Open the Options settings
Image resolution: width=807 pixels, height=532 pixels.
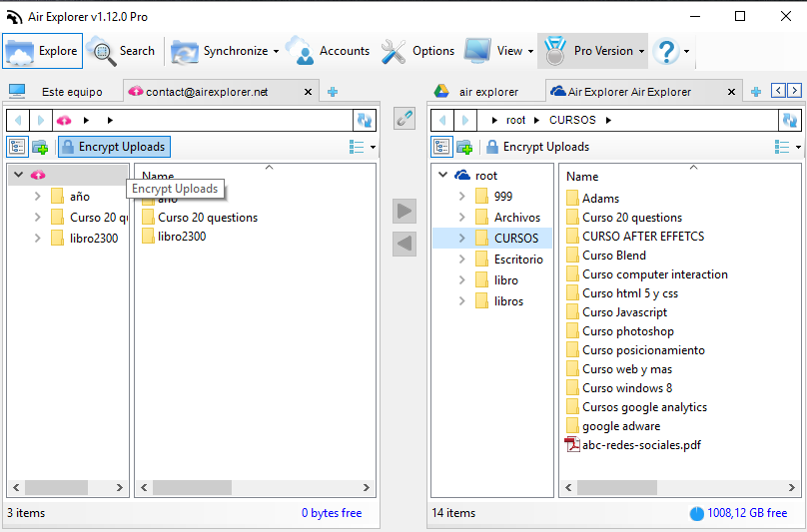pyautogui.click(x=417, y=51)
